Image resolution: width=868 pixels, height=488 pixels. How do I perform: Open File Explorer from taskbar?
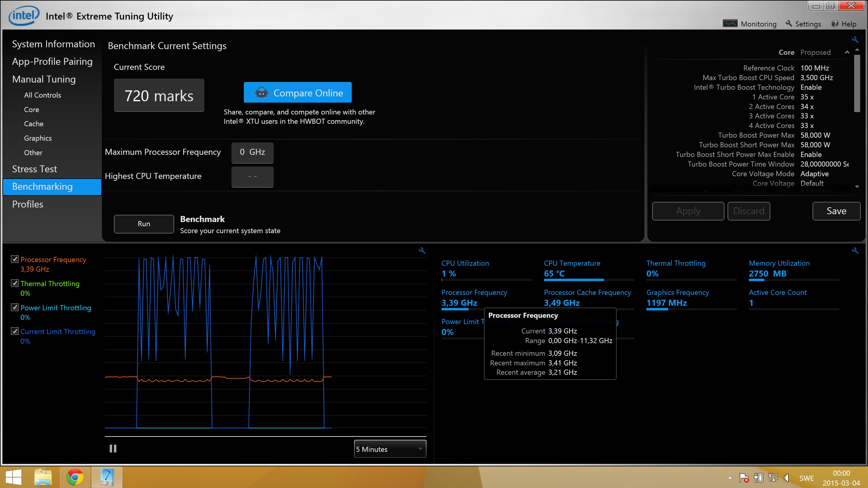[x=43, y=477]
